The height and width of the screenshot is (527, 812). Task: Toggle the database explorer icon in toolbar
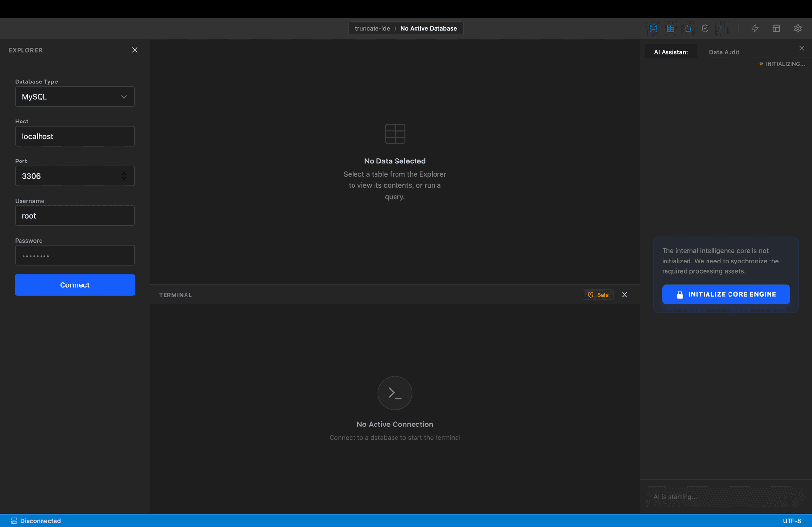tap(653, 28)
